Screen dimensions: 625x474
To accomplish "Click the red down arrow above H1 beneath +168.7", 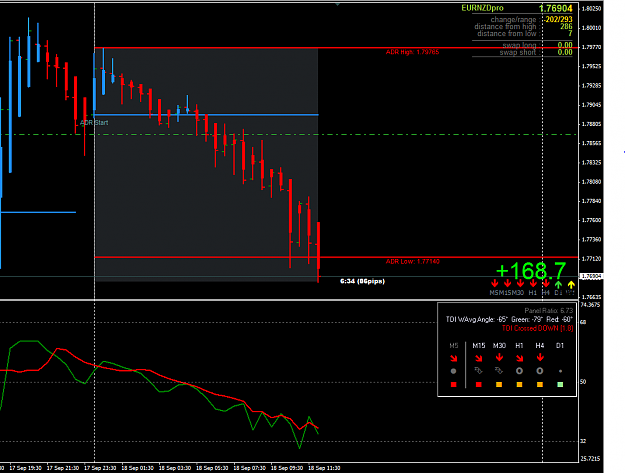I will (533, 283).
